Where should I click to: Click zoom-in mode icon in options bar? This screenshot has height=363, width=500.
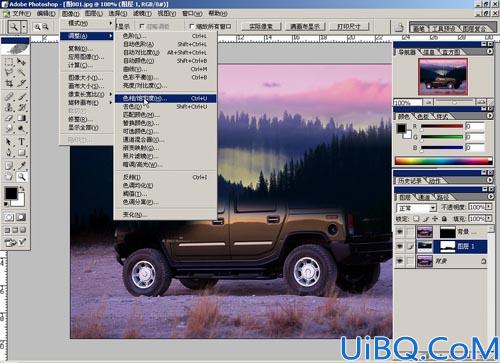[37, 27]
